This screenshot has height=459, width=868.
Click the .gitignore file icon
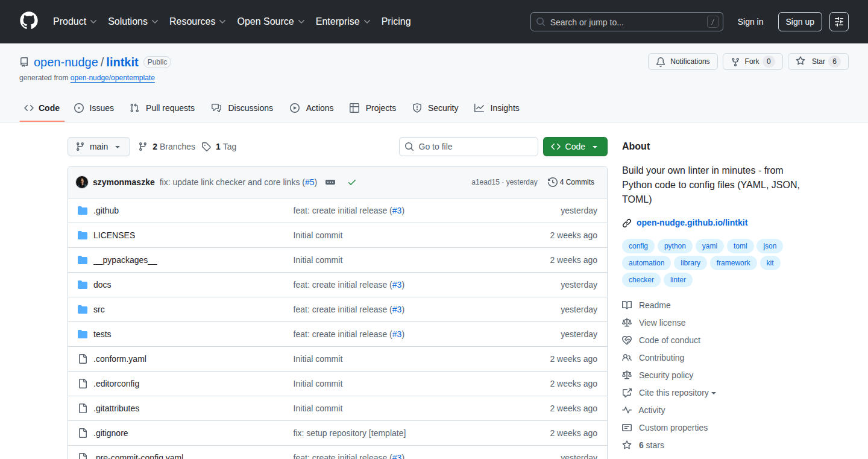point(83,433)
